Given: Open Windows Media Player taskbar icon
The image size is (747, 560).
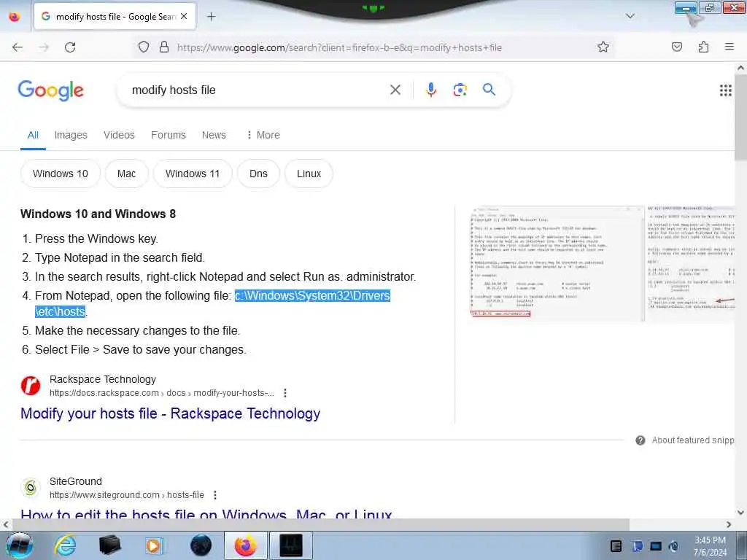Looking at the screenshot, I should [154, 545].
